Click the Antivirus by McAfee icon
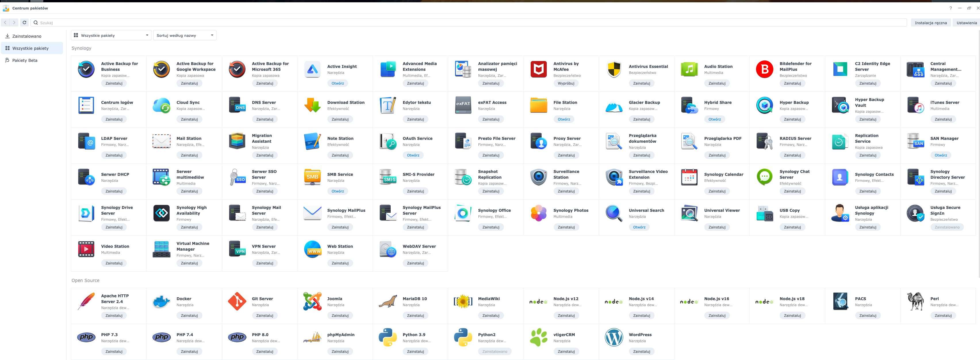Viewport: 980px width, 360px height. click(539, 69)
